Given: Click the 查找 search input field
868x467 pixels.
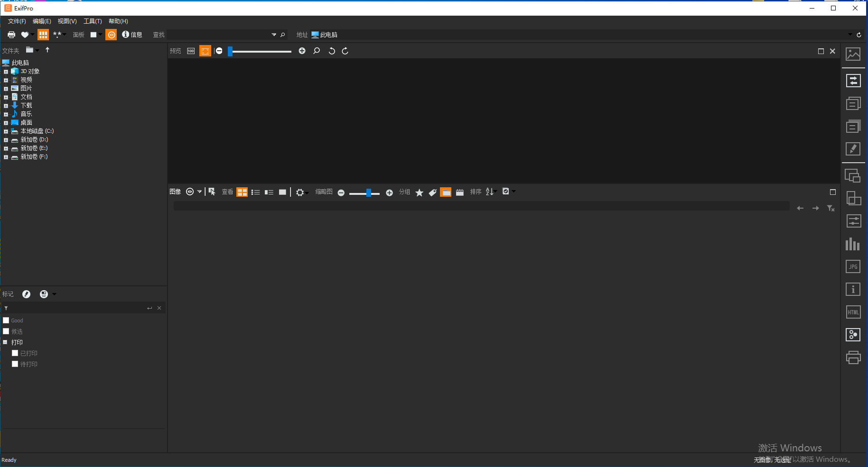Looking at the screenshot, I should 218,35.
